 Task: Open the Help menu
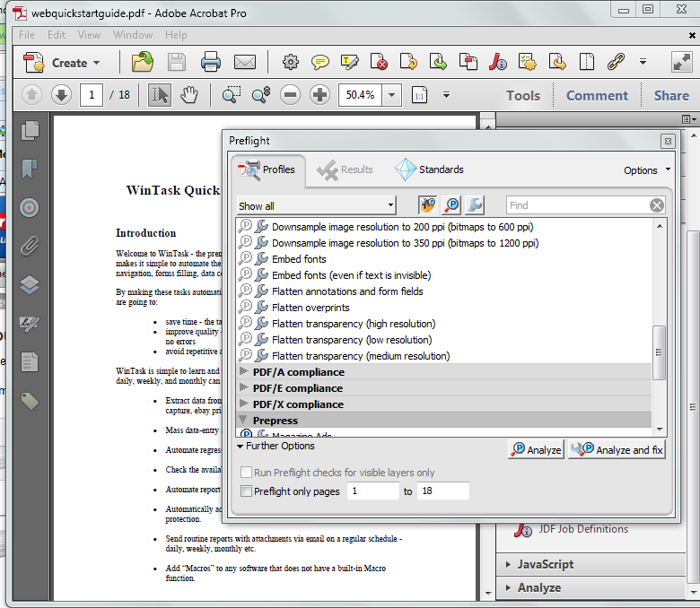tap(176, 35)
